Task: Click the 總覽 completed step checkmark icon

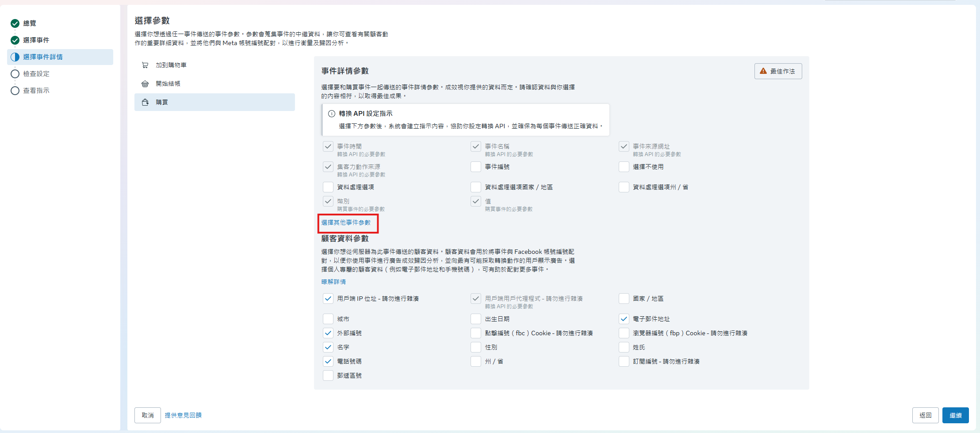Action: point(15,23)
